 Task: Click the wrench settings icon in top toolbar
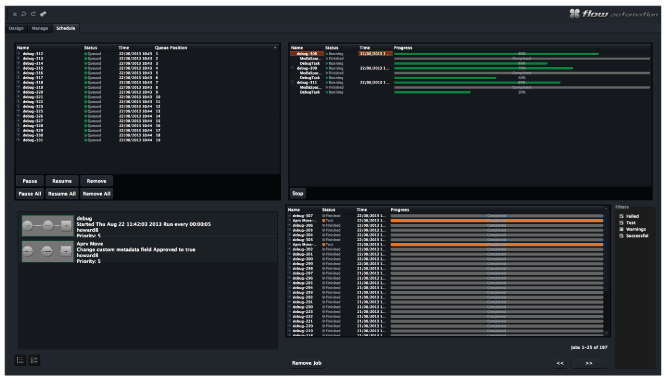(43, 14)
